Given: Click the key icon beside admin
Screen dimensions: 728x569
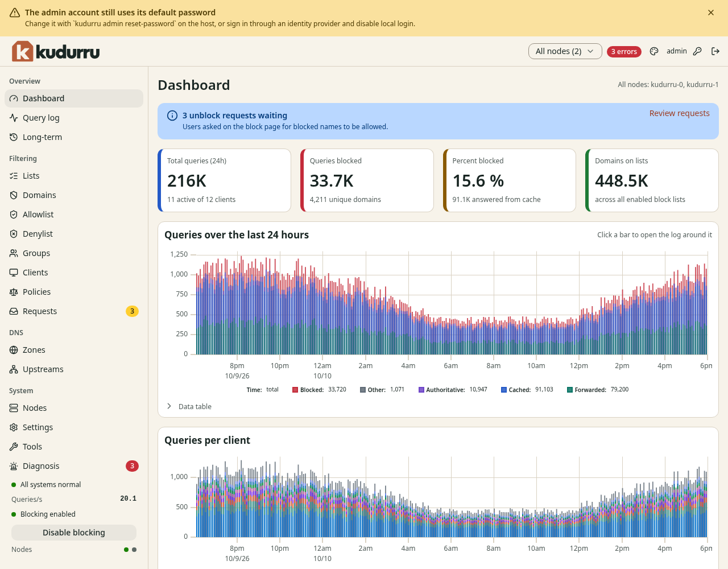Looking at the screenshot, I should click(697, 51).
